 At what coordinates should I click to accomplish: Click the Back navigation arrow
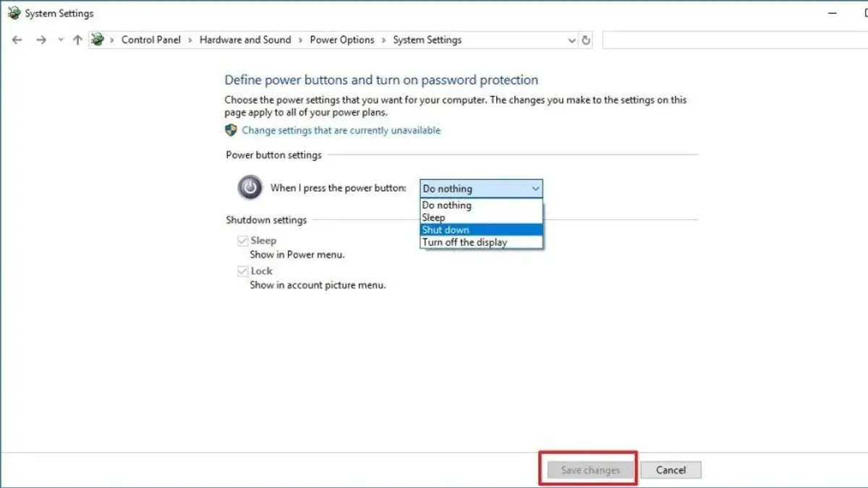pyautogui.click(x=17, y=40)
